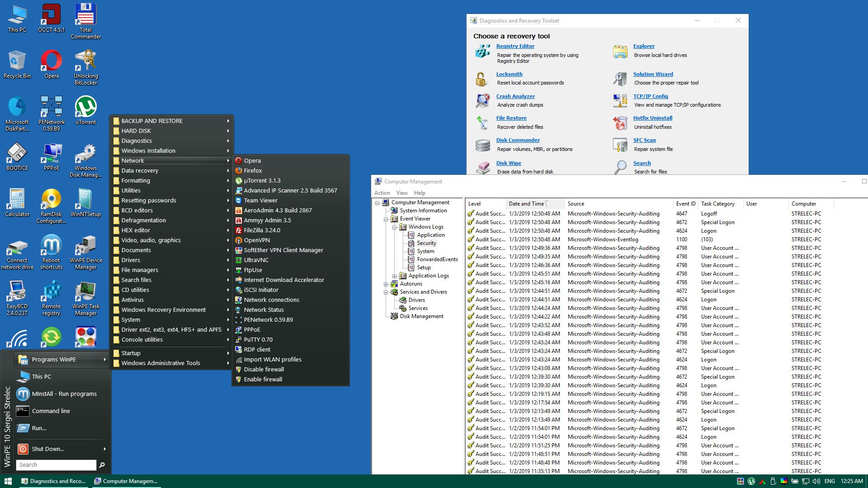Image resolution: width=868 pixels, height=488 pixels.
Task: Expand the Autoruns tree node
Action: point(386,284)
